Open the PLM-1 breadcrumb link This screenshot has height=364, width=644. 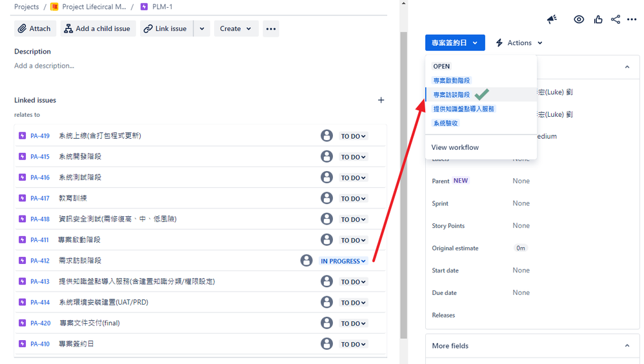162,7
